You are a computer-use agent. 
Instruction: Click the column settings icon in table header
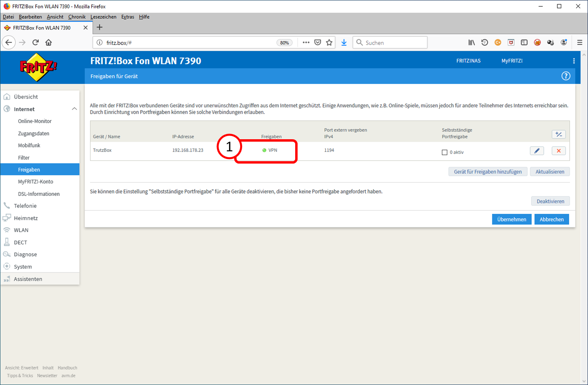click(558, 134)
